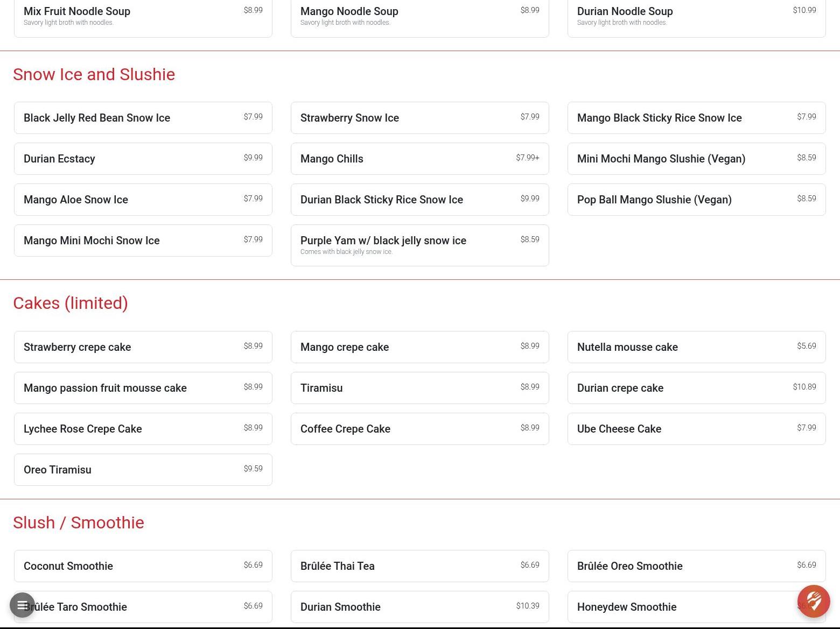Open the Brûlée Thai Tea item

click(420, 566)
